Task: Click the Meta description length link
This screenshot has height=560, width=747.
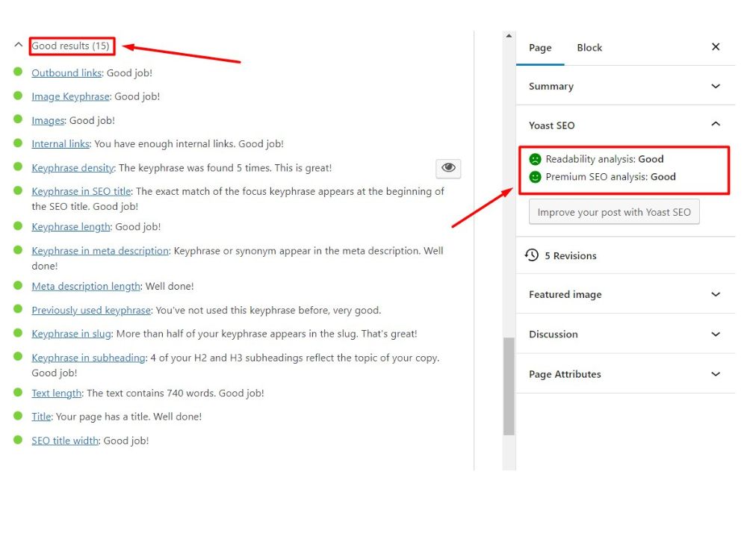Action: click(x=86, y=286)
